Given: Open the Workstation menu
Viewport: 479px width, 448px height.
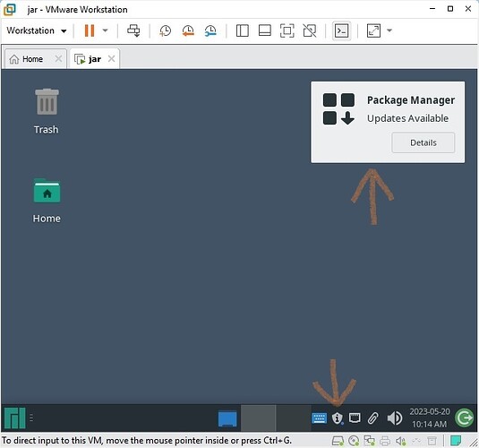Looking at the screenshot, I should [x=37, y=30].
